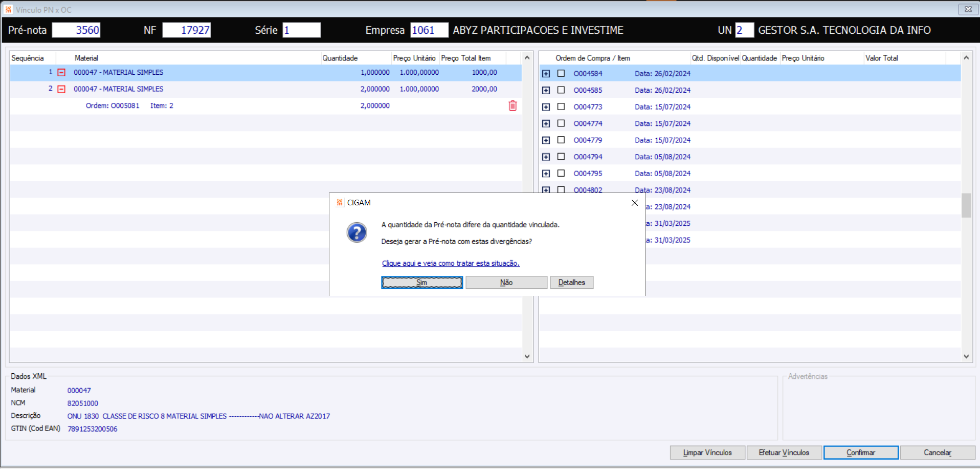Click the materials list scroll-down arrow
The width and height of the screenshot is (980, 469).
coord(527,356)
